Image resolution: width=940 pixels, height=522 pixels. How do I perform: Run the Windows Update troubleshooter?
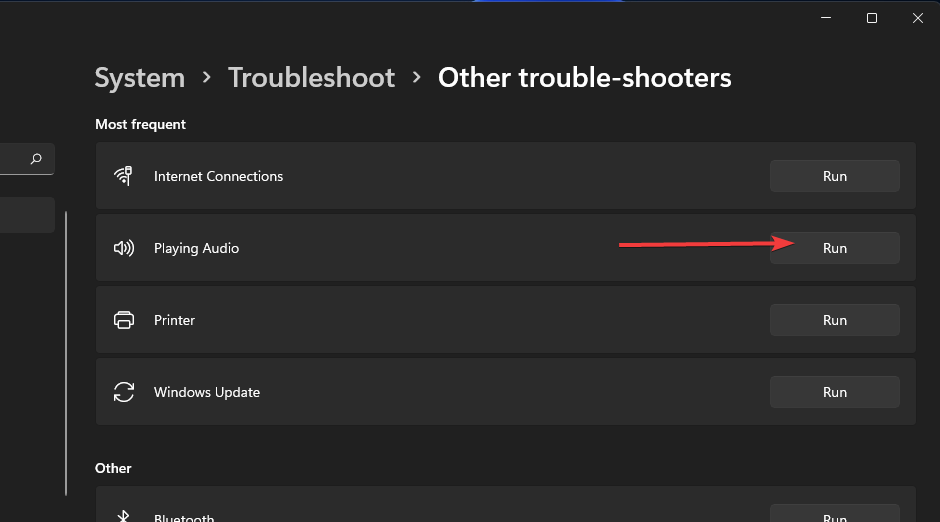pyautogui.click(x=834, y=392)
